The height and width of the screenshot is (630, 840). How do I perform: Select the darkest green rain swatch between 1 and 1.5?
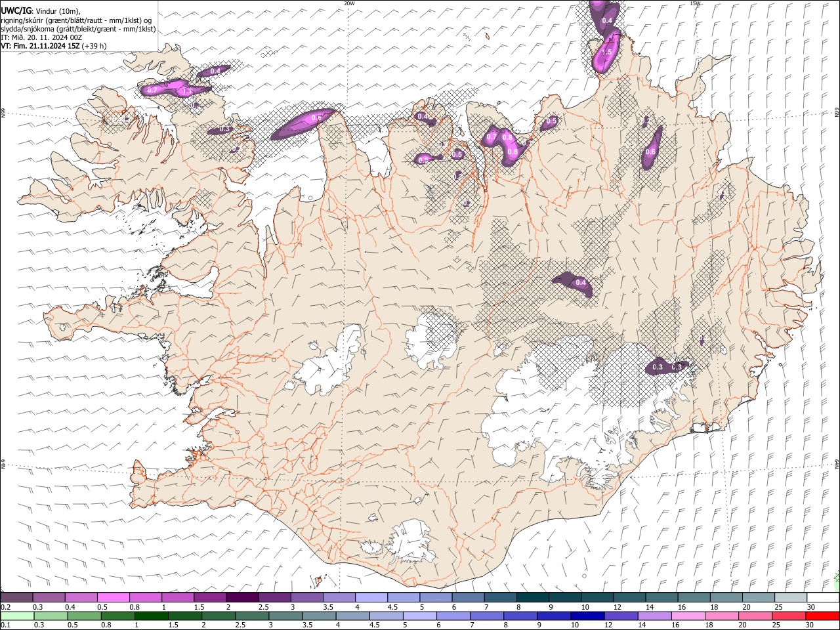(152, 616)
